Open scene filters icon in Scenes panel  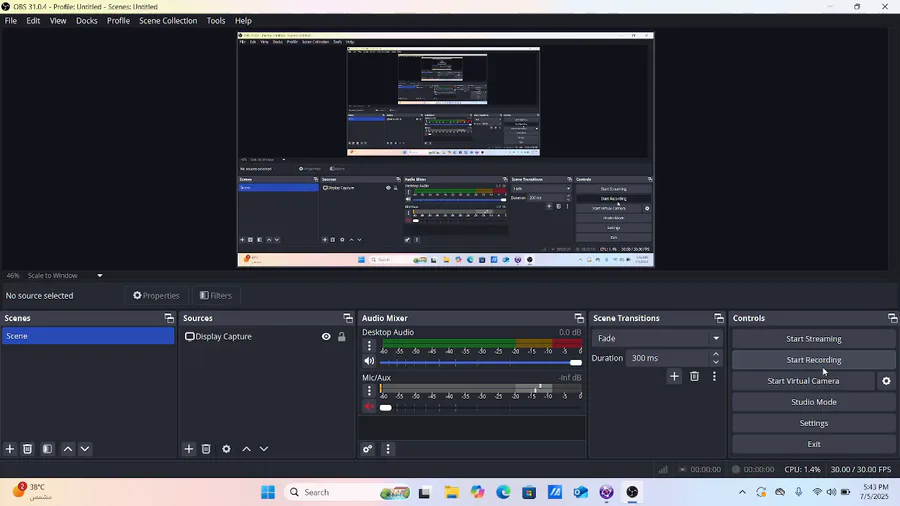click(48, 449)
